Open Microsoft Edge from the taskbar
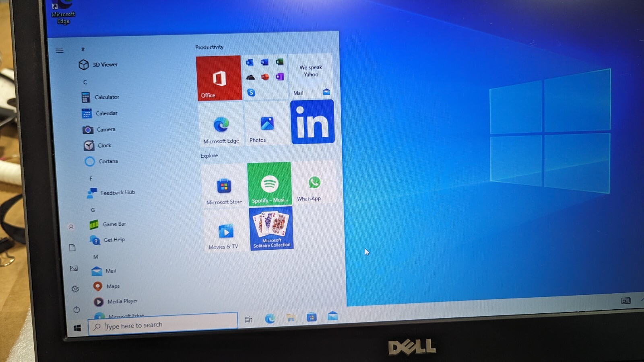 click(270, 319)
